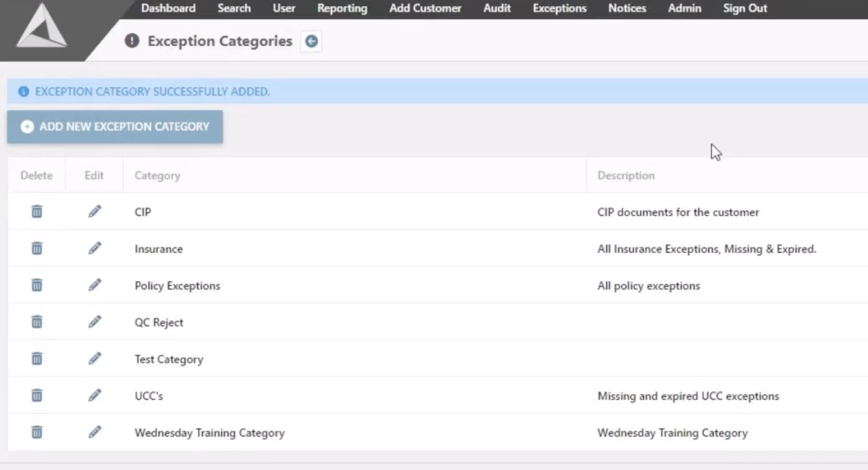The width and height of the screenshot is (868, 470).
Task: Open the Admin menu
Action: [x=684, y=8]
